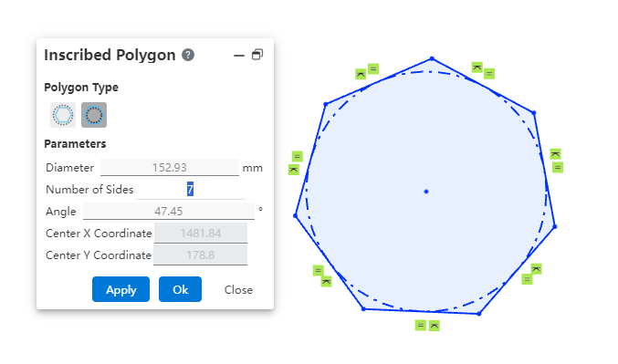
Task: Select the inscribed polygon type icon
Action: coord(63,115)
